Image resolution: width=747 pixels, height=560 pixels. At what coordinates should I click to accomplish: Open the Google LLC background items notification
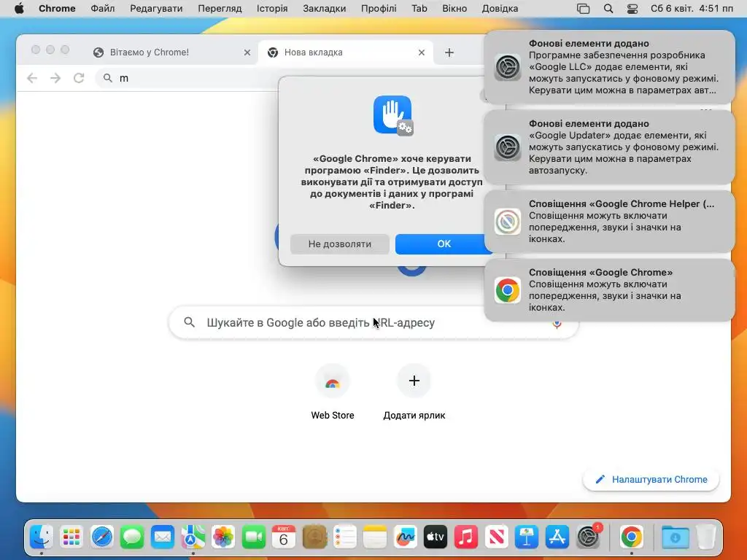pyautogui.click(x=609, y=66)
